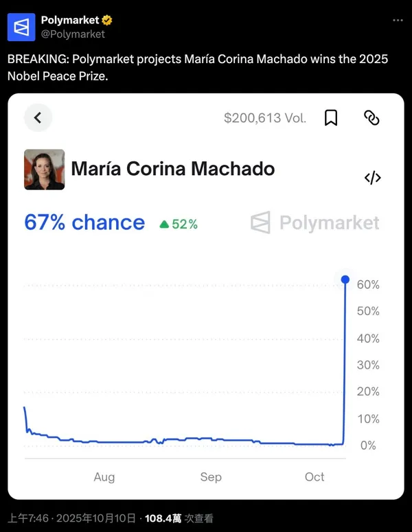The height and width of the screenshot is (532, 412).
Task: Click the Polymarket profile avatar icon
Action: pyautogui.click(x=21, y=27)
